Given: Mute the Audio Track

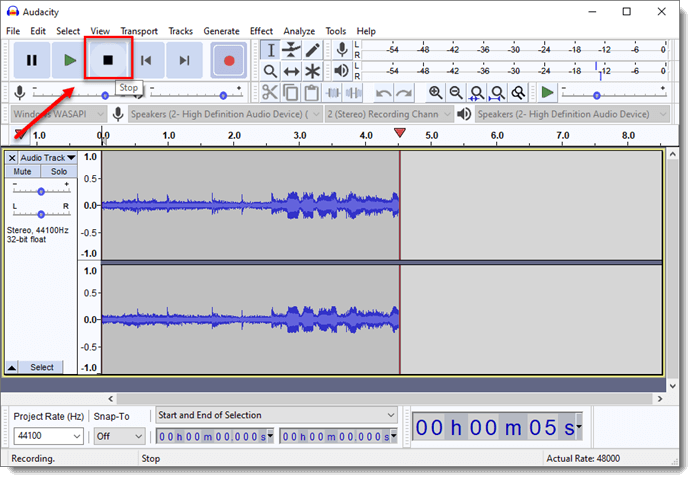Looking at the screenshot, I should click(22, 171).
